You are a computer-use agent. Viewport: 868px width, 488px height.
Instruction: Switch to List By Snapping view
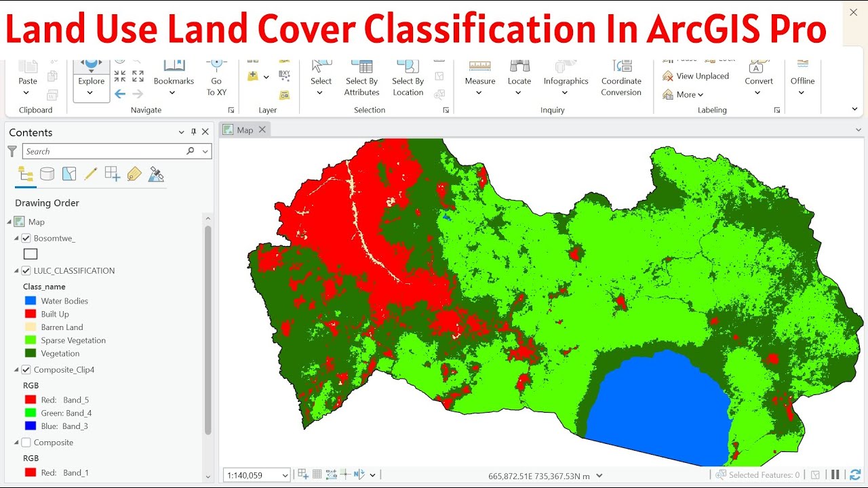point(113,174)
